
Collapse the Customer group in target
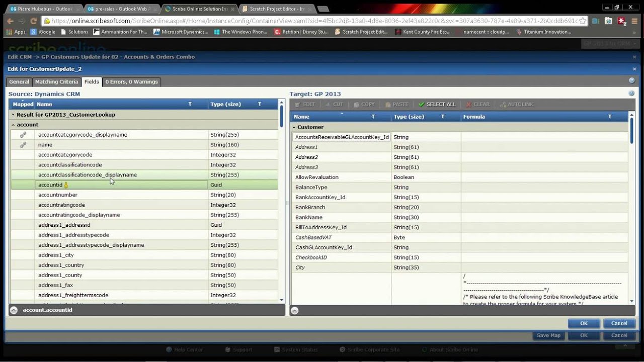pyautogui.click(x=294, y=127)
